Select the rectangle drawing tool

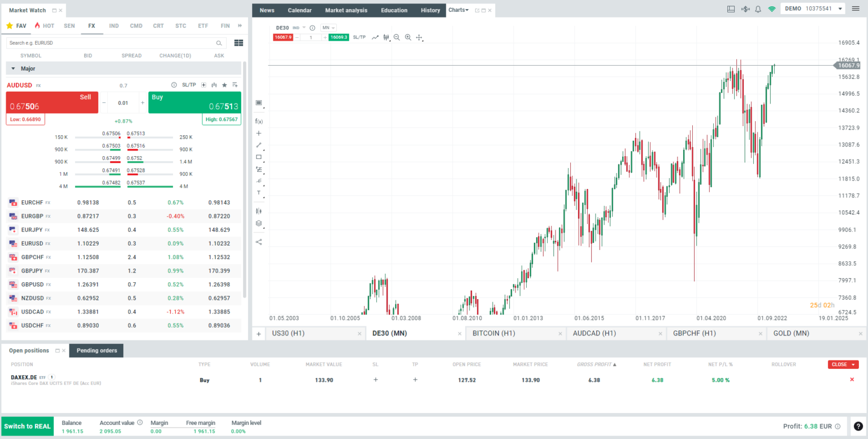(x=259, y=157)
